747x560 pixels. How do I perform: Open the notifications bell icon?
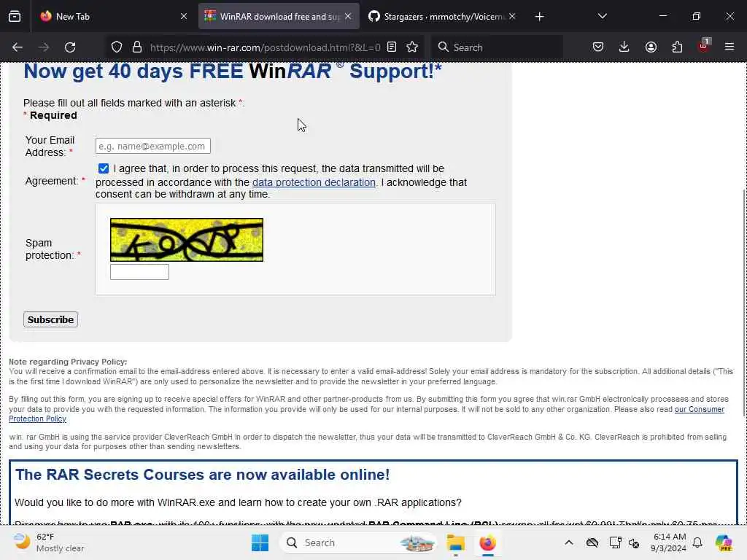(697, 542)
